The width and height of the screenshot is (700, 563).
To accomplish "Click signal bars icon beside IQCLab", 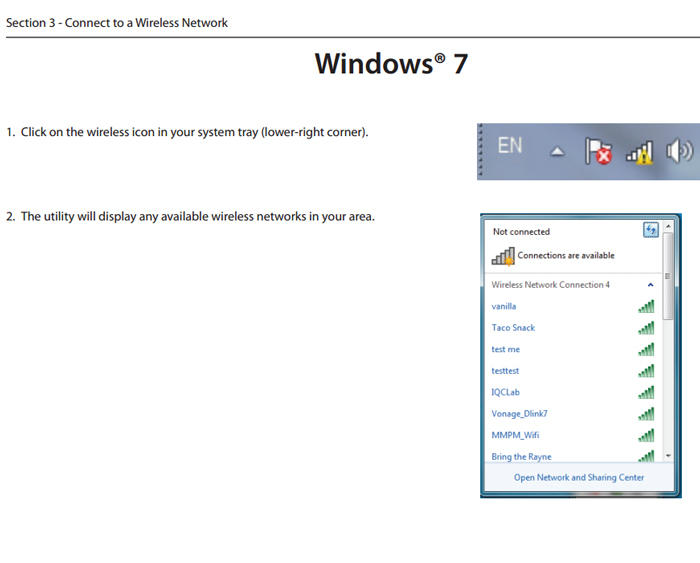I will (x=646, y=392).
